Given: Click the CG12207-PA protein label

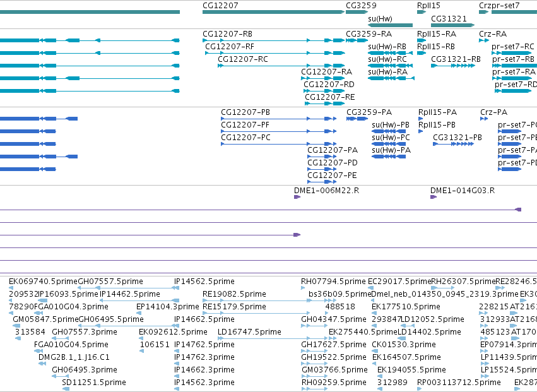Looking at the screenshot, I should pos(333,150).
